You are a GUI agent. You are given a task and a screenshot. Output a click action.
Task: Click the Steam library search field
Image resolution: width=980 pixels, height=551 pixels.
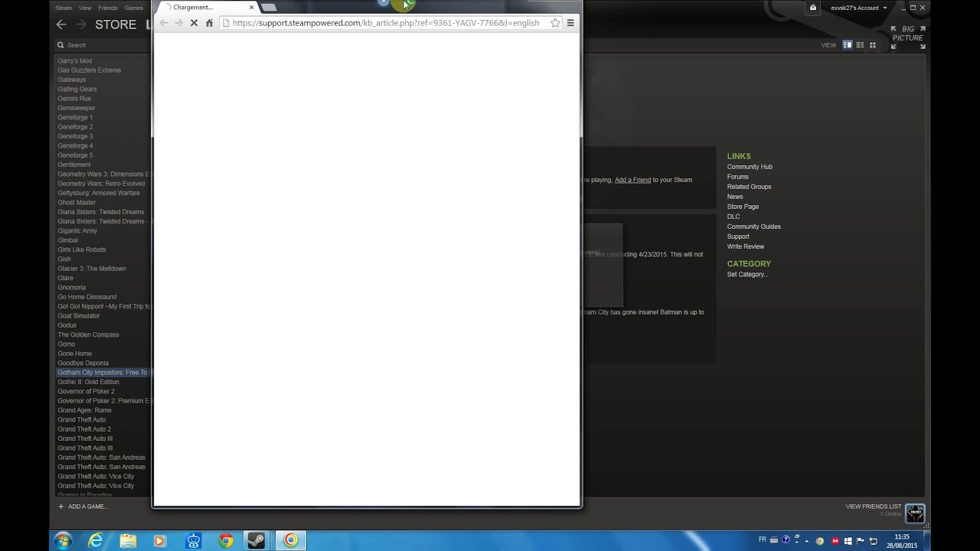click(103, 45)
